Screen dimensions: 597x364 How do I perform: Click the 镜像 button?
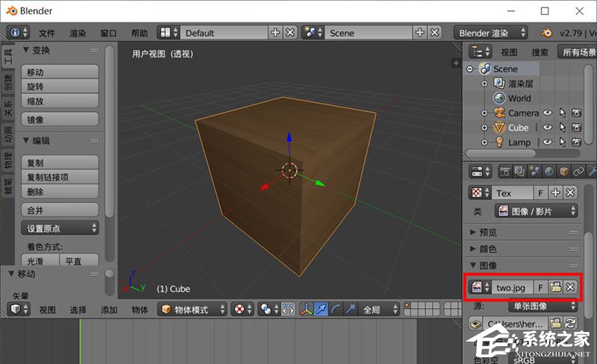[x=60, y=119]
